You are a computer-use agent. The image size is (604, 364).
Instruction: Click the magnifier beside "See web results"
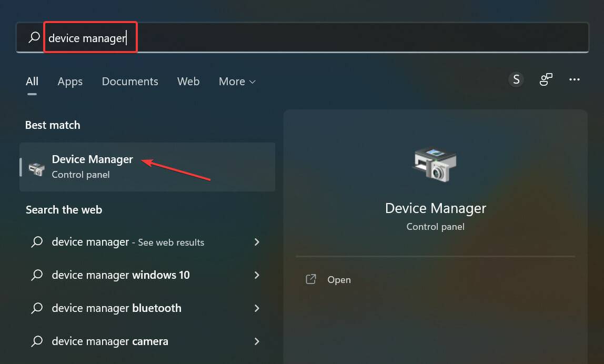pos(37,242)
